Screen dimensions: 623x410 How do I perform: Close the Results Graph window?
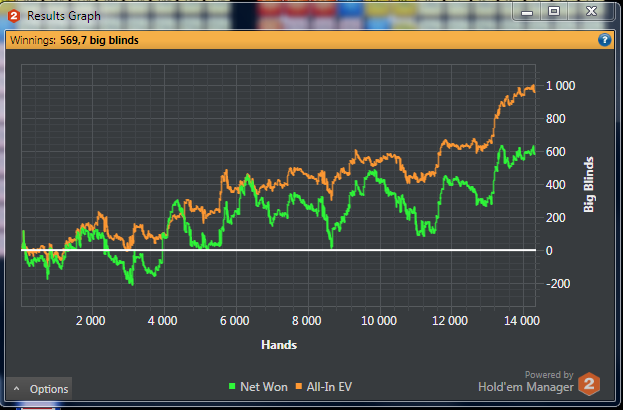point(591,12)
